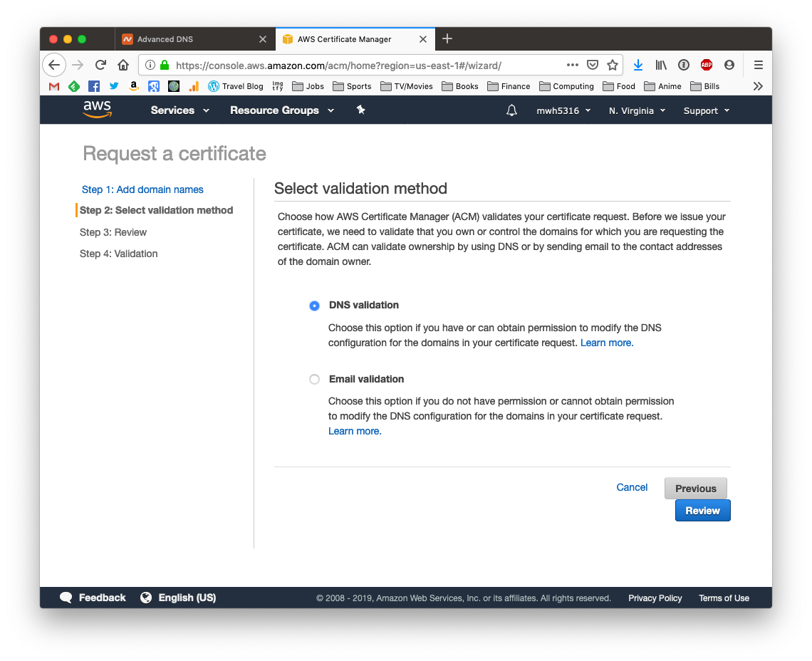
Task: Open Support dropdown menu
Action: coord(707,111)
